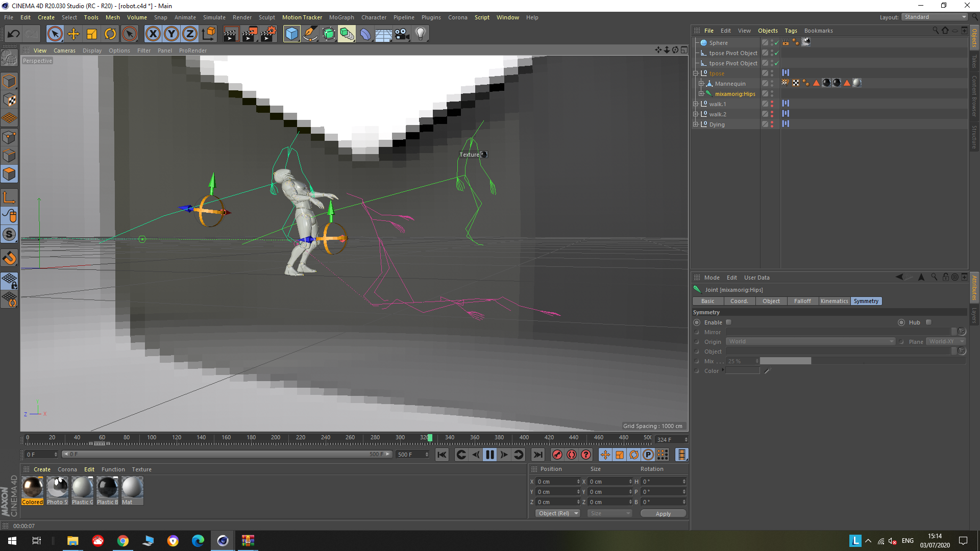Image resolution: width=980 pixels, height=551 pixels.
Task: Open the Light object icon
Action: [x=420, y=34]
